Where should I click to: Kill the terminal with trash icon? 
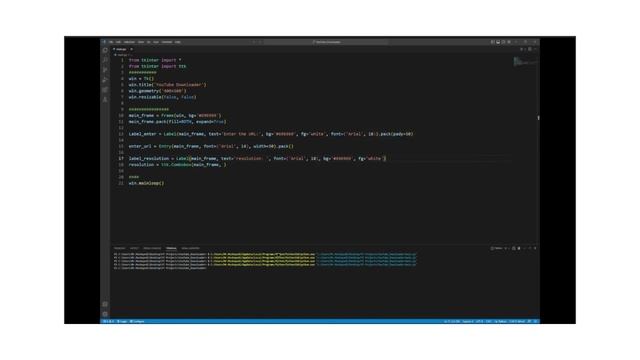coord(519,248)
